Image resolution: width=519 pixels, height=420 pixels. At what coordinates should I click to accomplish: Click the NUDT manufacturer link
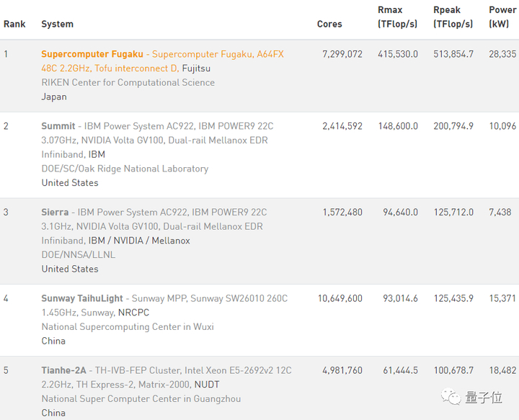(x=207, y=385)
